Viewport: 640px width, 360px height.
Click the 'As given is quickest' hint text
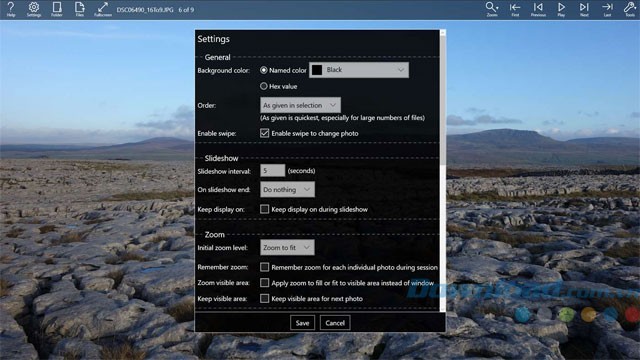point(342,118)
